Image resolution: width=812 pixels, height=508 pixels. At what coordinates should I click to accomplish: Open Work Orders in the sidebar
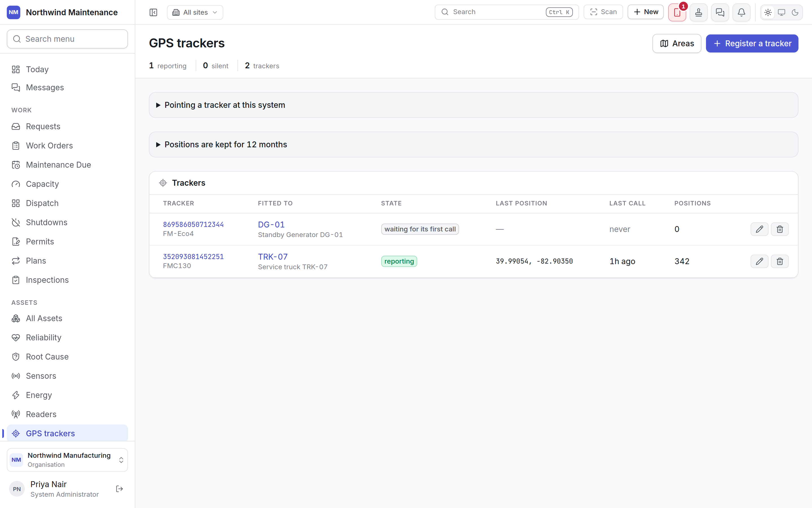coord(67,145)
